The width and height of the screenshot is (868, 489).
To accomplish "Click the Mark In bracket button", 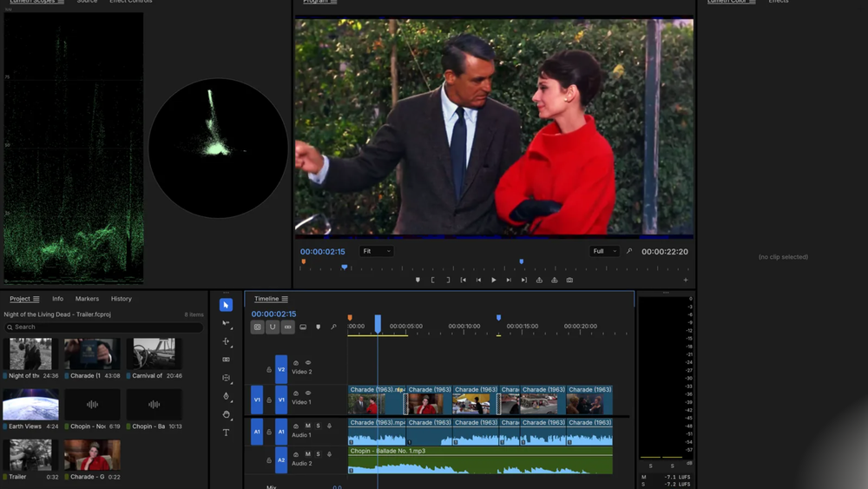I will click(x=433, y=281).
